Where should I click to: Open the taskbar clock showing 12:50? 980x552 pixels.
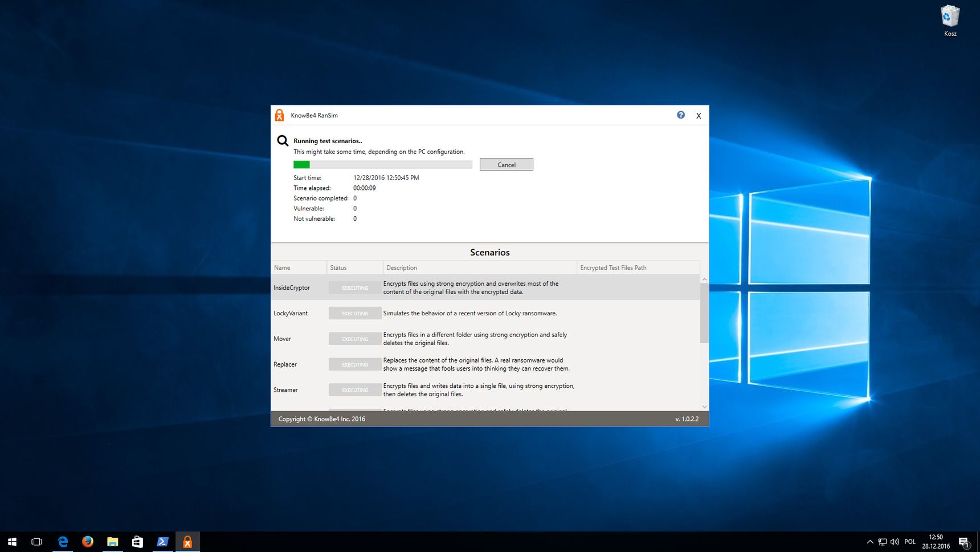[x=936, y=542]
